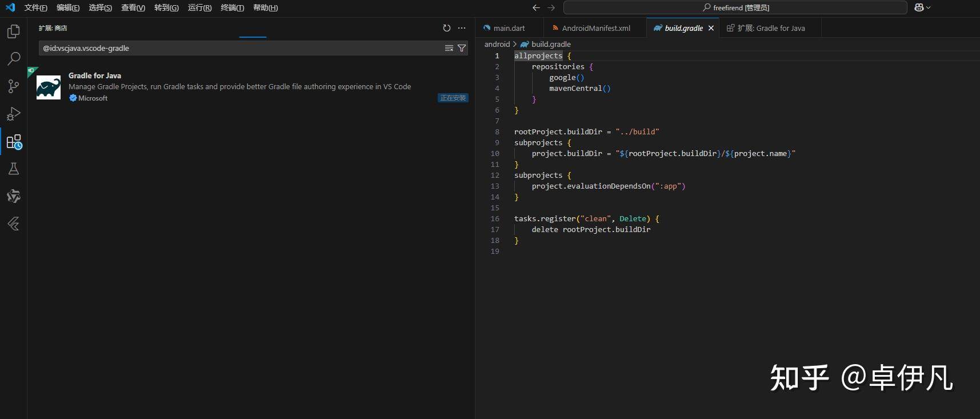This screenshot has height=419, width=980.
Task: Open the 文件(F) menu
Action: [35, 7]
